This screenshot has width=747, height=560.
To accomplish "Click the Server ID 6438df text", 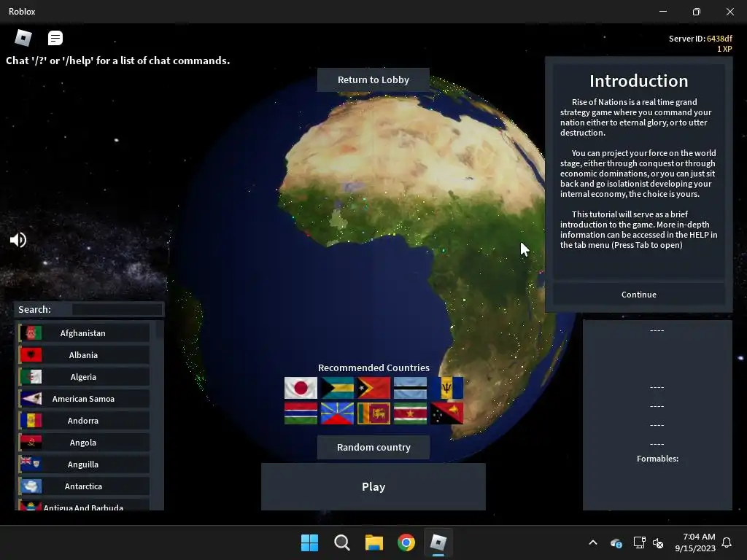I will 700,39.
